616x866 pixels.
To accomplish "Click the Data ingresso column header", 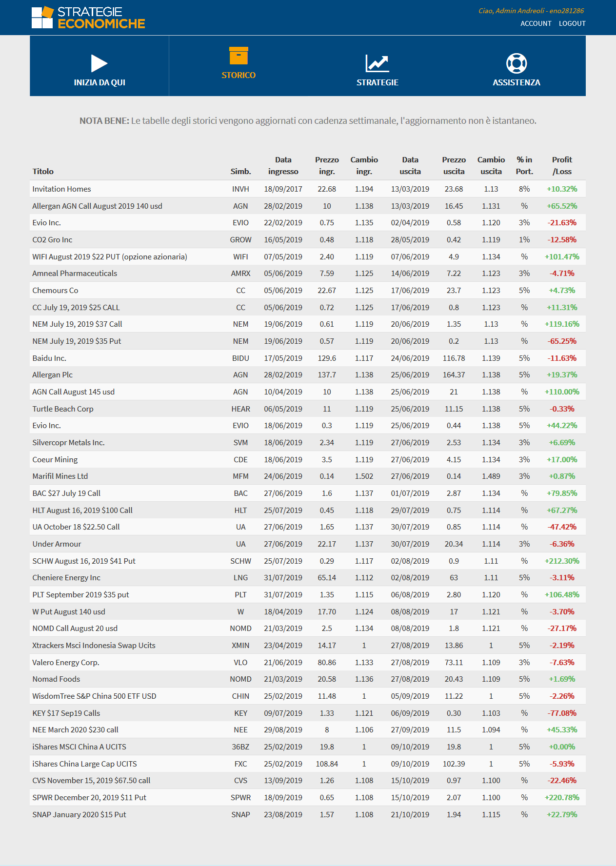I will [x=283, y=165].
